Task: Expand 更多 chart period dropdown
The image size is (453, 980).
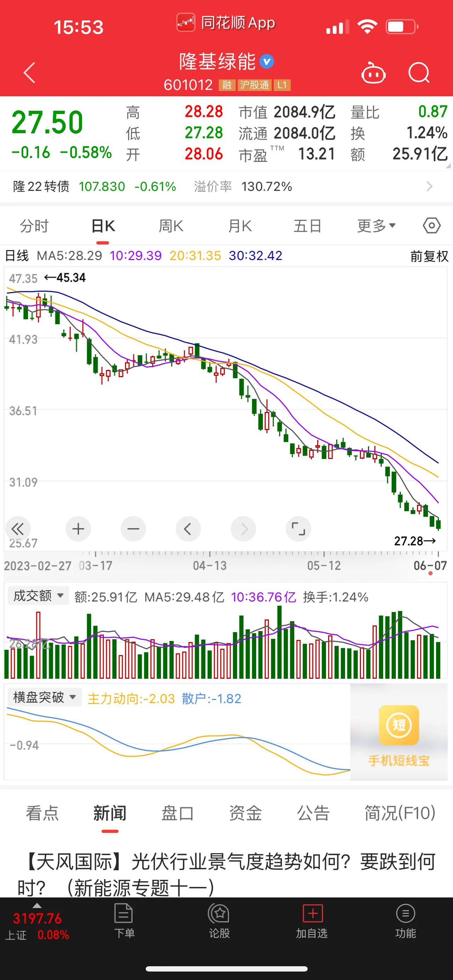Action: click(377, 226)
